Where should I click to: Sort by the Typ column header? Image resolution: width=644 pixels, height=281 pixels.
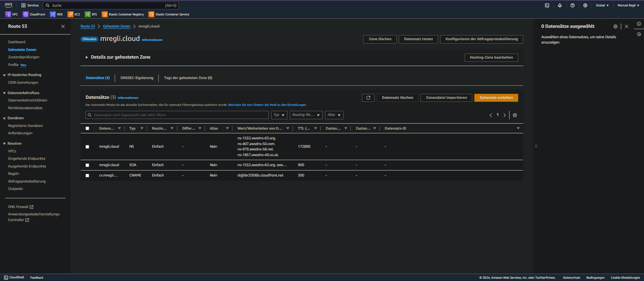tap(132, 128)
